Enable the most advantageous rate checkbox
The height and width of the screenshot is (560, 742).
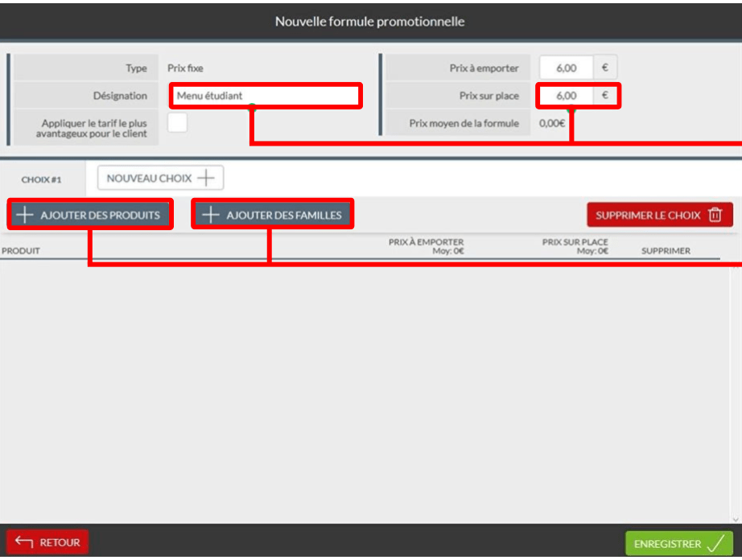(177, 123)
